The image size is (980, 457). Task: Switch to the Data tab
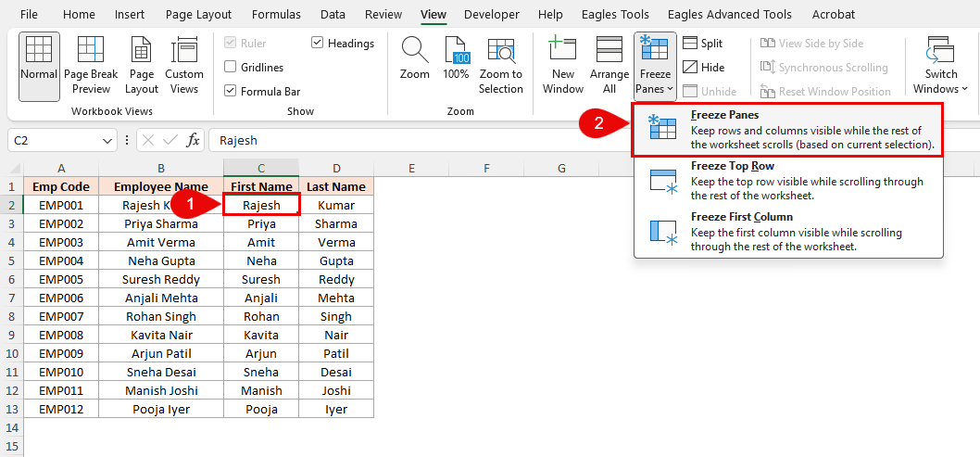(333, 15)
